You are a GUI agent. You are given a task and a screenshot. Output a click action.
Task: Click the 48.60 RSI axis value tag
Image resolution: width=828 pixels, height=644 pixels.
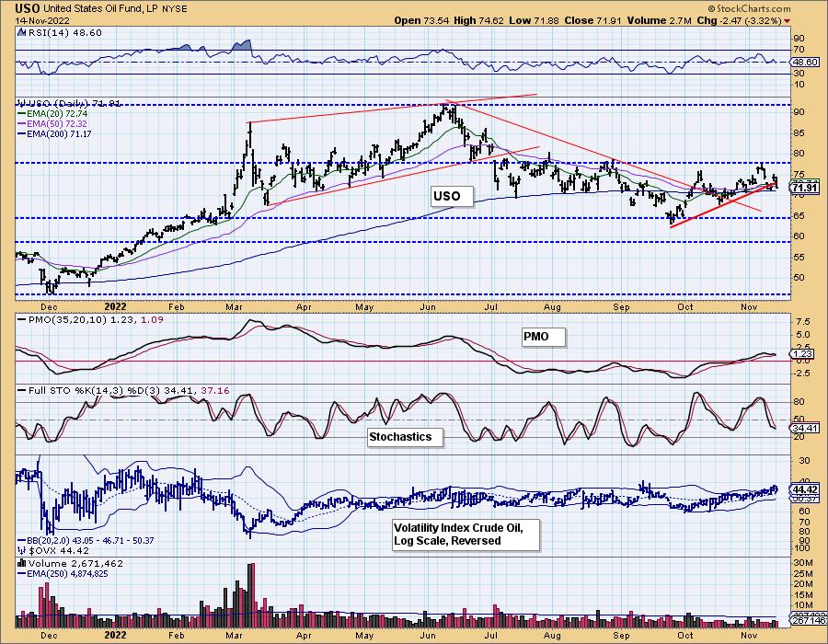coord(805,62)
